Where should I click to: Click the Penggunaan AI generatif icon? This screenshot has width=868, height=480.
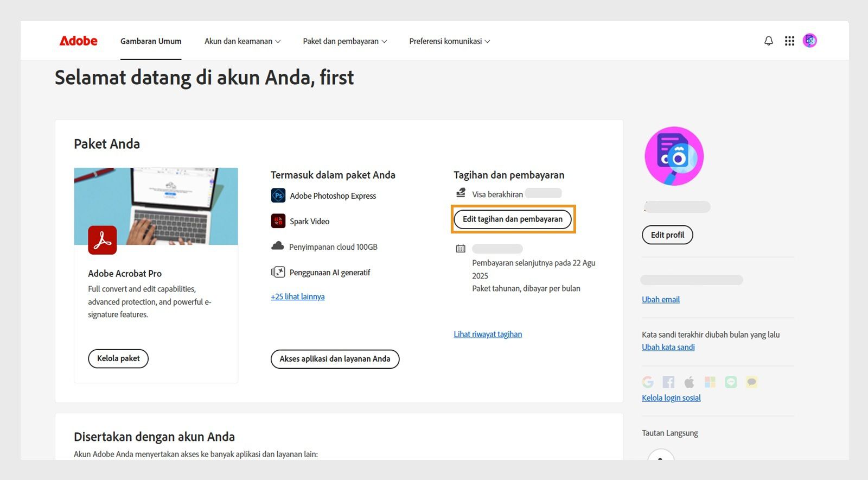tap(278, 272)
